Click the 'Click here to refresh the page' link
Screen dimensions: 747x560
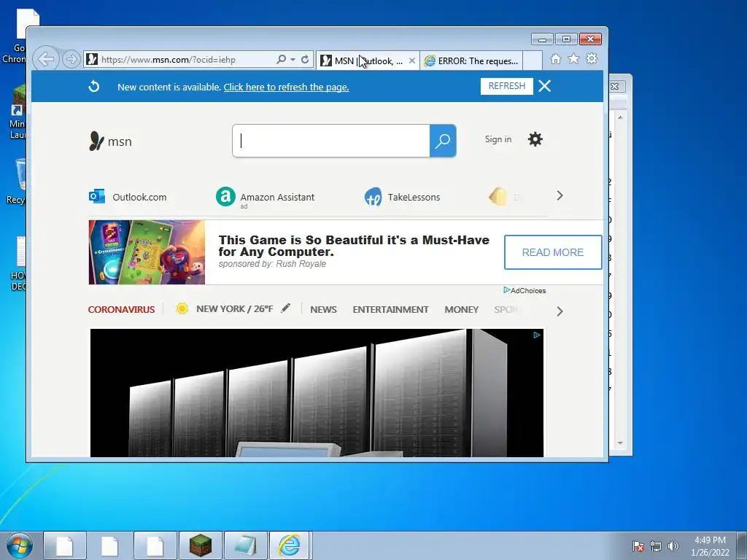286,87
